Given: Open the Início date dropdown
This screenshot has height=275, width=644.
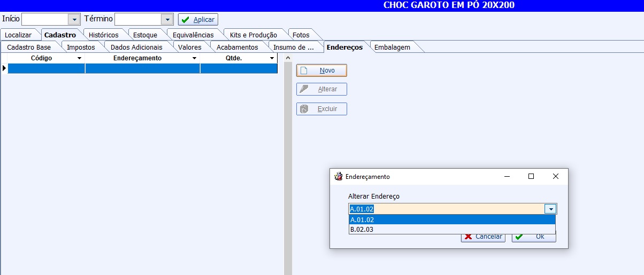Looking at the screenshot, I should point(74,19).
